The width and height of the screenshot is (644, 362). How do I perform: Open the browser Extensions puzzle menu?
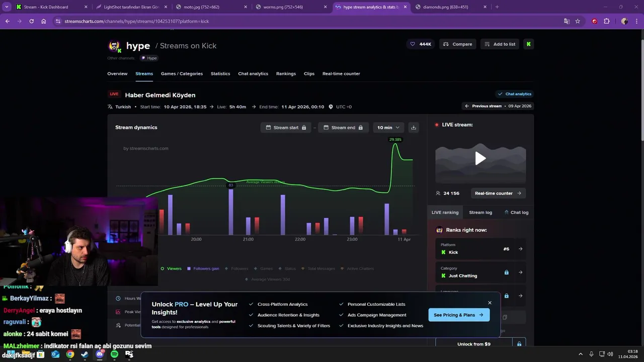(606, 21)
